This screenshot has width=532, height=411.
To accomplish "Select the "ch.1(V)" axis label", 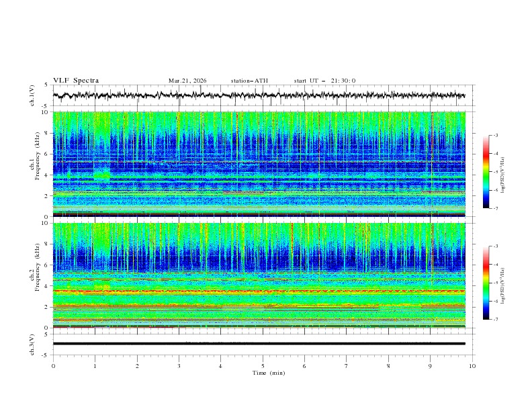I will [x=32, y=95].
